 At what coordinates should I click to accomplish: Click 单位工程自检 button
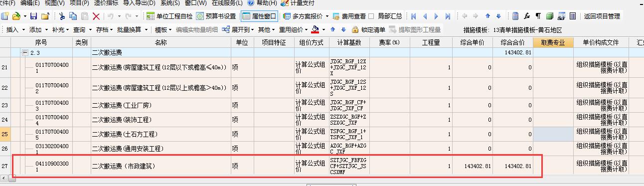169,16
